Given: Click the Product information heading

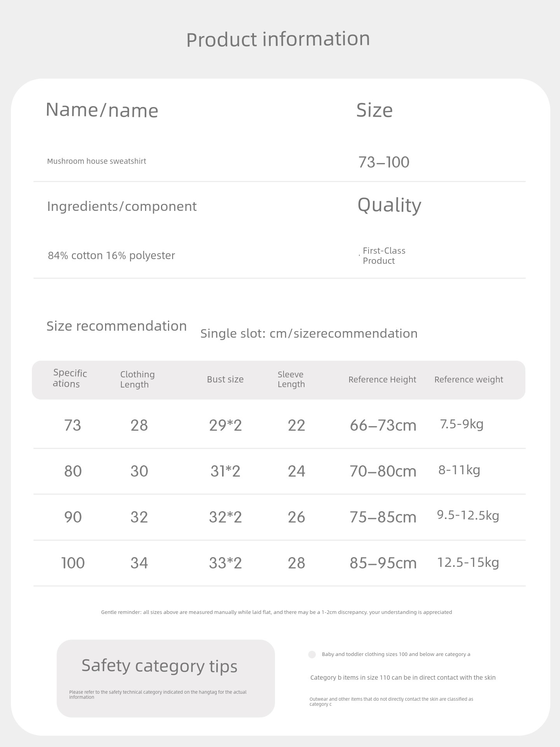Looking at the screenshot, I should 278,39.
